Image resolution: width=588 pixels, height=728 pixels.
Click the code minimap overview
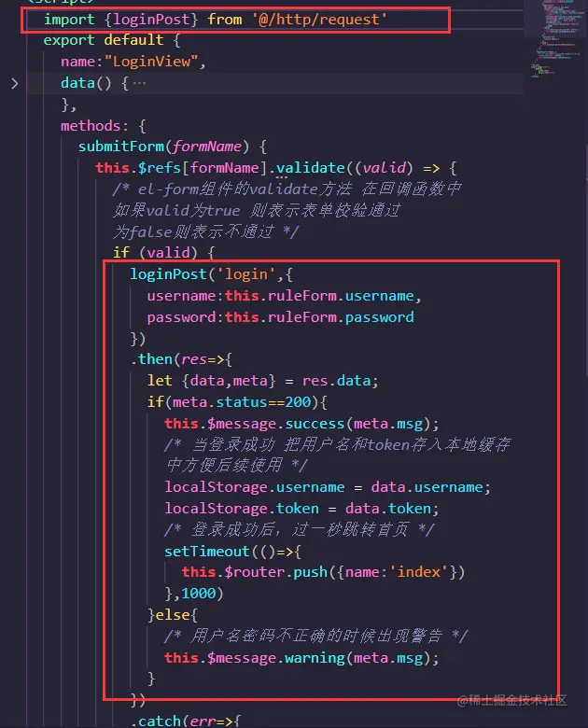(x=555, y=39)
